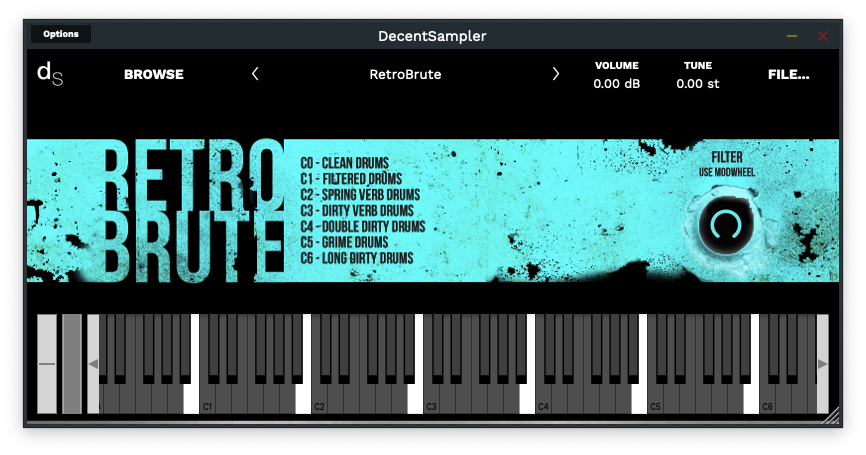Click the TUNE 0.00 st value
The height and width of the screenshot is (455, 866).
click(698, 84)
